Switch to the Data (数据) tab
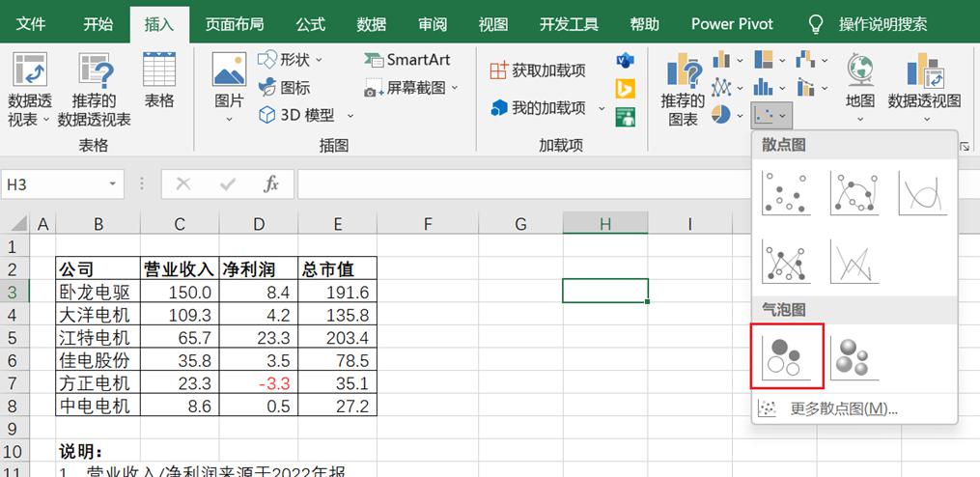The height and width of the screenshot is (477, 980). pos(372,24)
